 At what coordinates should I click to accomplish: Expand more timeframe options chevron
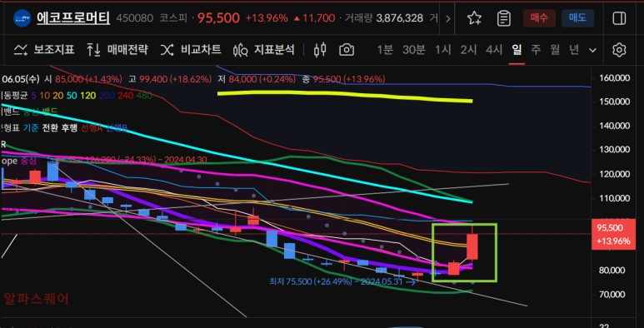592,50
